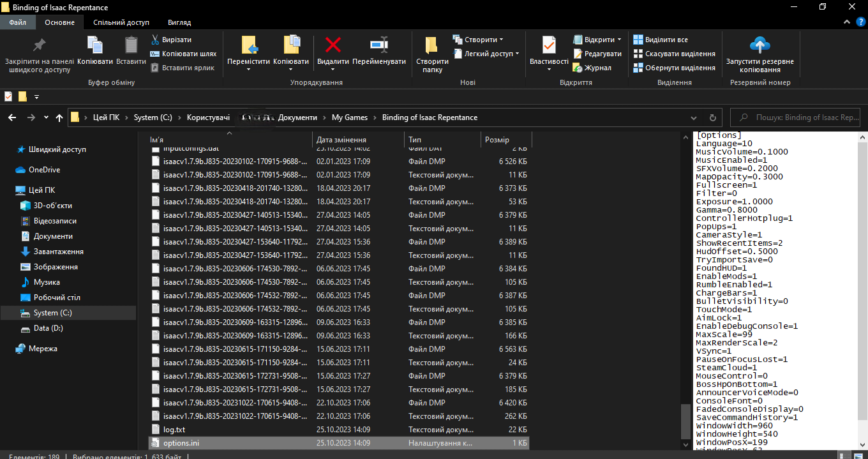Sort by Розмір column header
868x459 pixels.
tap(506, 140)
